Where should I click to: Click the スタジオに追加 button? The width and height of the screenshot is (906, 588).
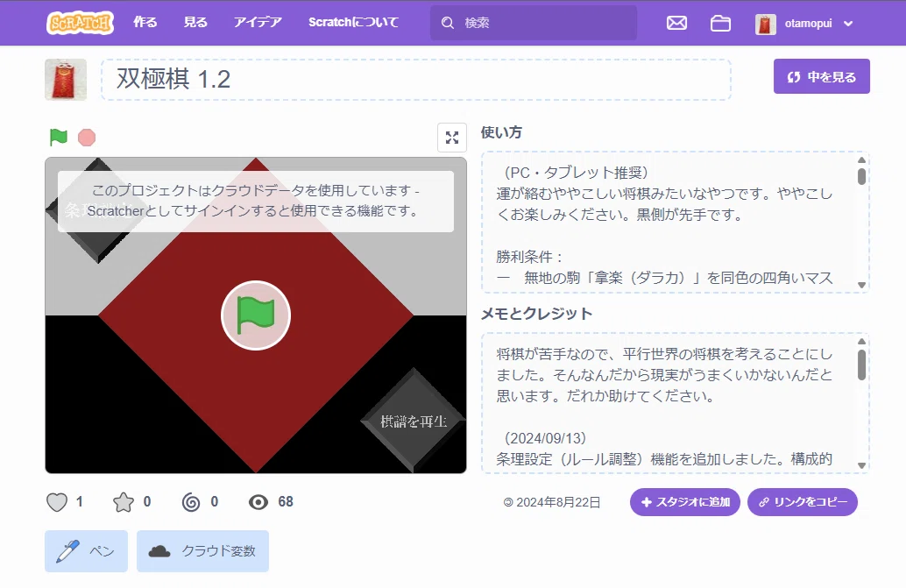pyautogui.click(x=684, y=502)
